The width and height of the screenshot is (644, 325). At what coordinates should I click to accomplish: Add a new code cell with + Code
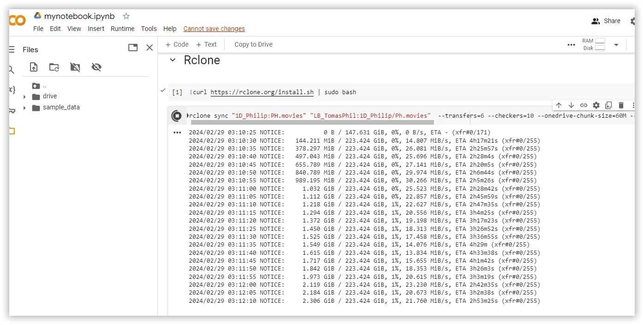tap(177, 44)
